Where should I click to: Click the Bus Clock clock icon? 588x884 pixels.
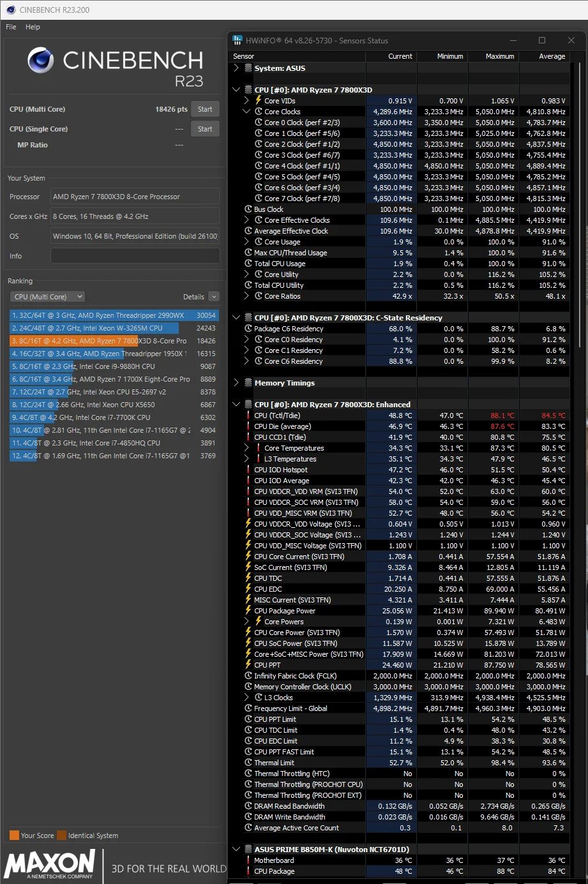point(248,209)
